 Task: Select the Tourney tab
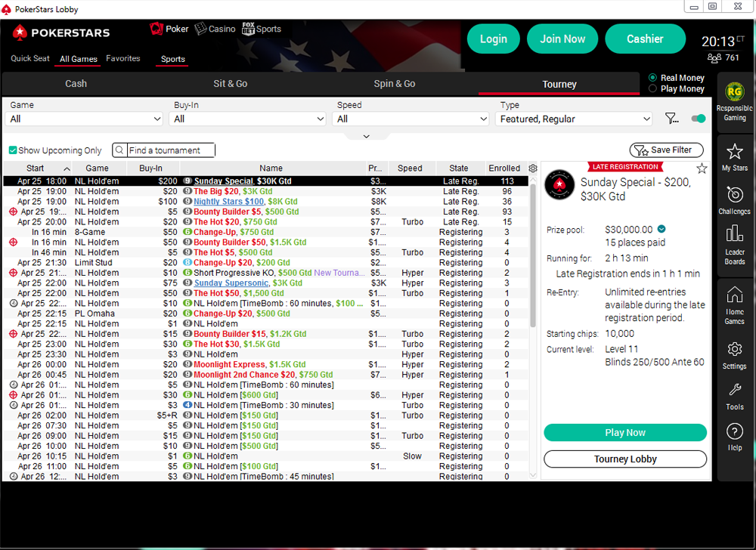tap(559, 84)
